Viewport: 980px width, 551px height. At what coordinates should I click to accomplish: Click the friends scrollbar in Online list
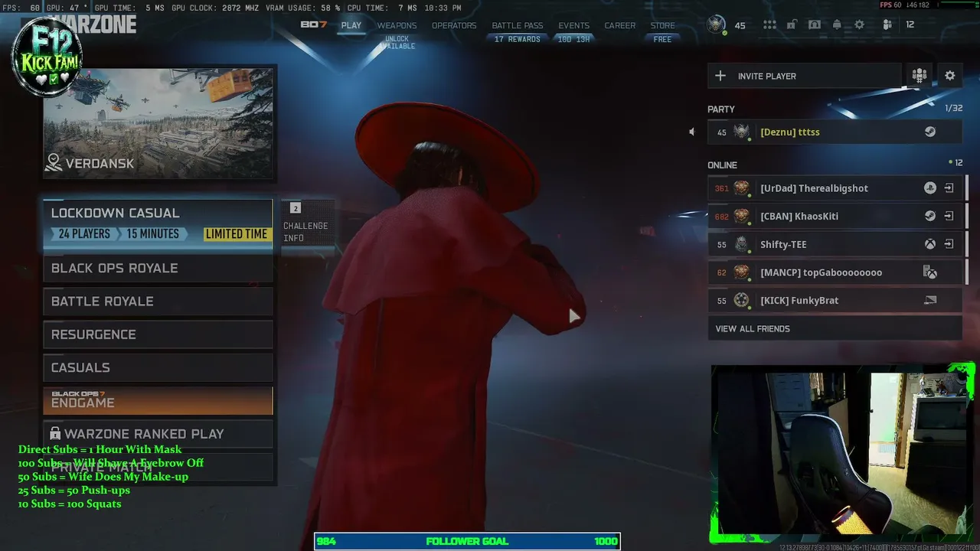(x=967, y=230)
